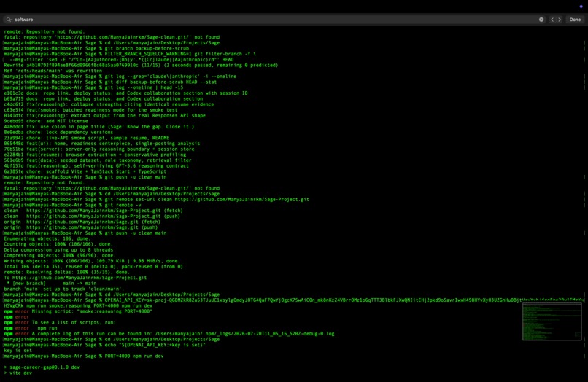Click "Enumerating objects: 106, done."
Screen dimensions: 588x382
[47, 239]
